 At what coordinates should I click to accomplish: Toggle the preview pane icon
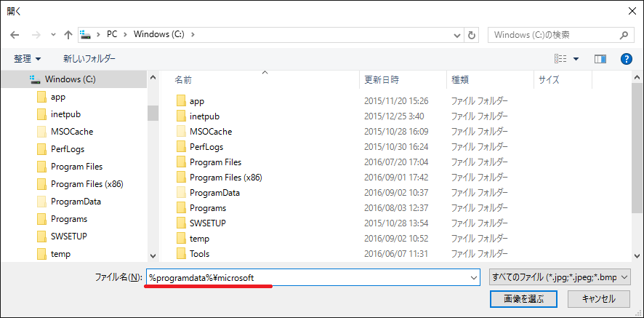click(x=600, y=58)
